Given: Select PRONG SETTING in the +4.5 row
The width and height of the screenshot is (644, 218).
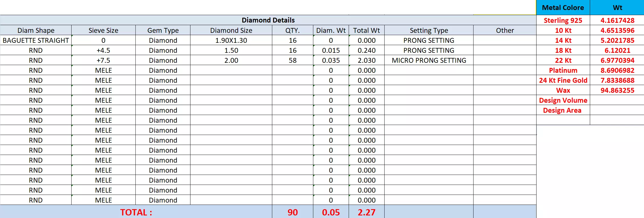Looking at the screenshot, I should tap(429, 50).
